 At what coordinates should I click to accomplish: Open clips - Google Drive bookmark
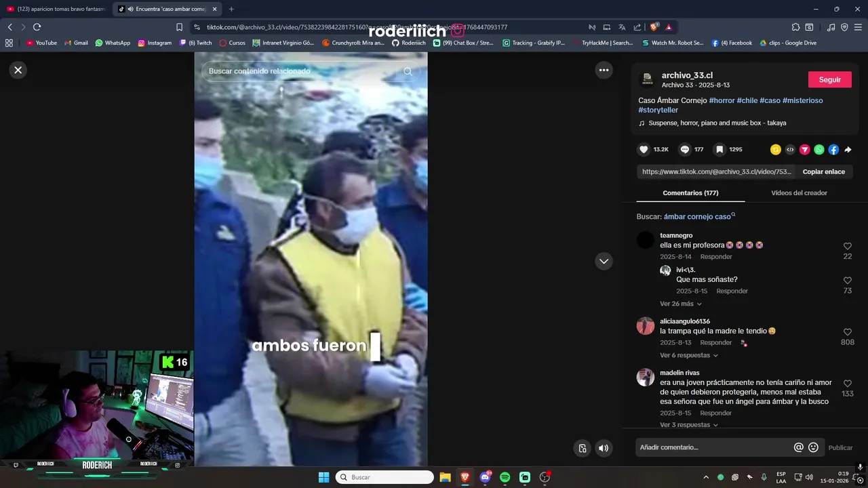click(787, 43)
